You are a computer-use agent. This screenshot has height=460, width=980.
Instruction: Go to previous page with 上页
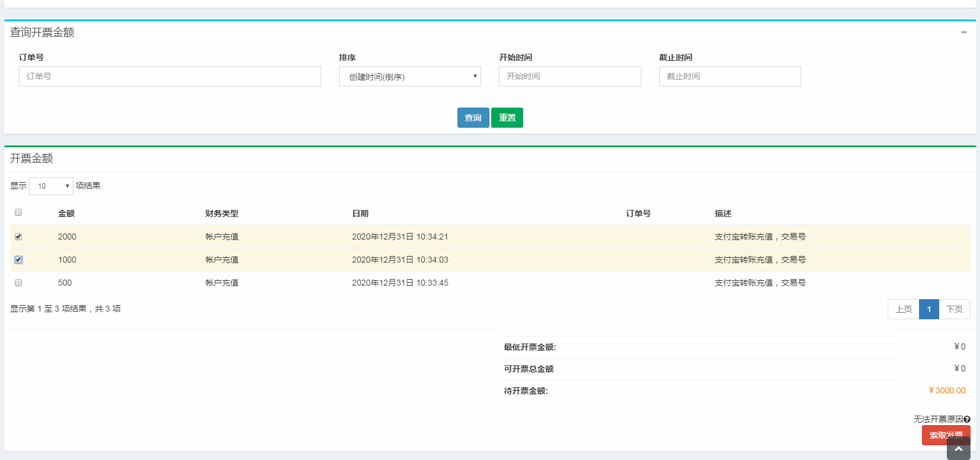(904, 309)
